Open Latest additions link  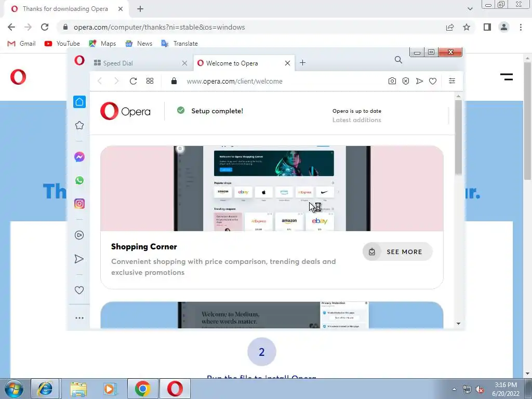[356, 120]
